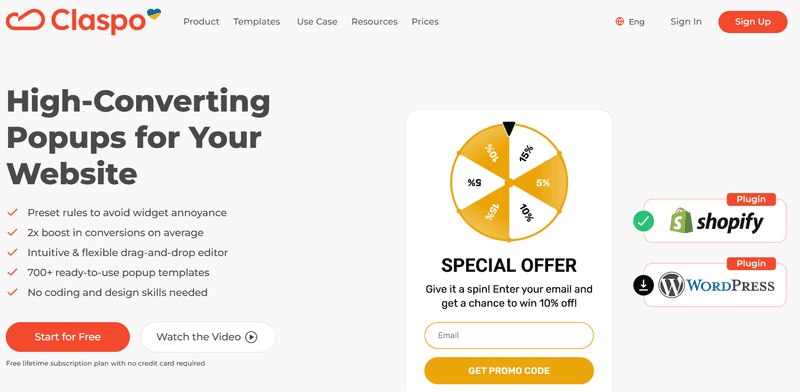Open the Use Case menu item
Image resolution: width=800 pixels, height=392 pixels.
(x=317, y=21)
